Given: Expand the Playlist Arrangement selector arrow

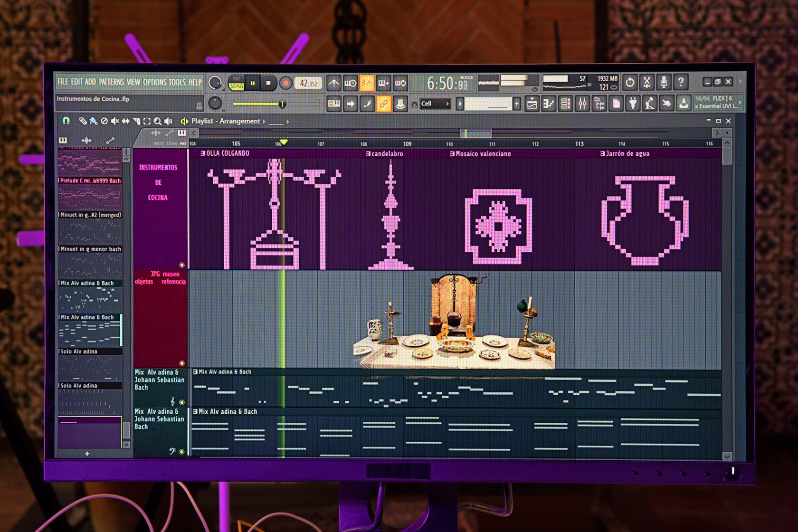Looking at the screenshot, I should 264,122.
